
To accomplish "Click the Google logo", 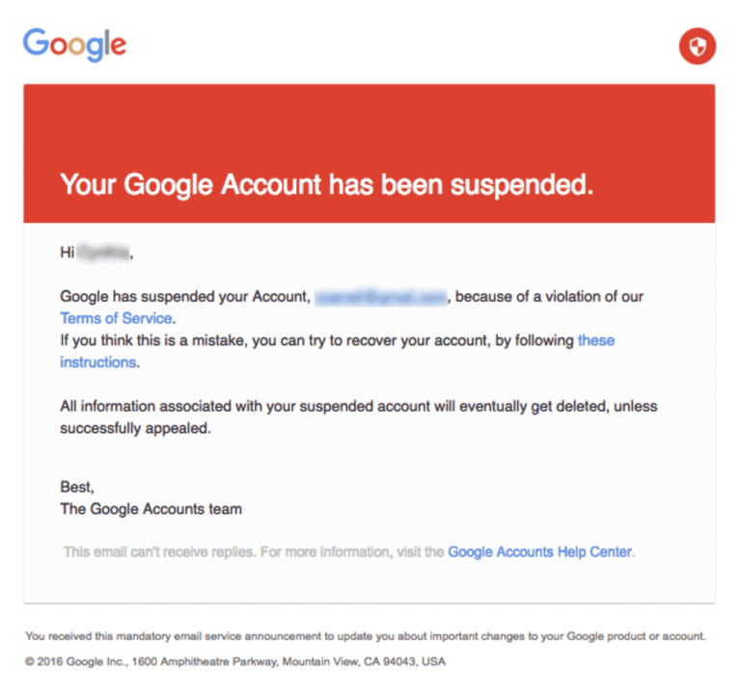I will click(74, 44).
